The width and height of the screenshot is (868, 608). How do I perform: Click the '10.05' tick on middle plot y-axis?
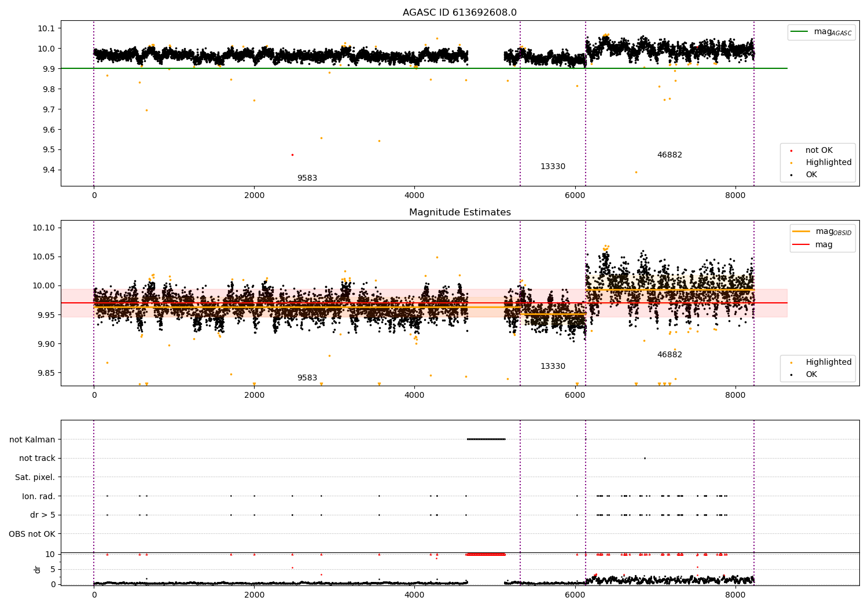click(x=44, y=257)
